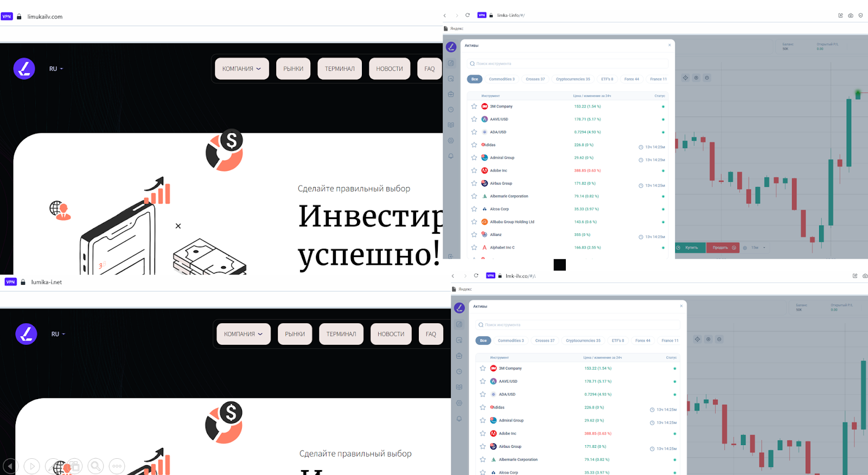Zoom in chart in limka-l.info terminal
The image size is (868, 475).
pos(696,78)
